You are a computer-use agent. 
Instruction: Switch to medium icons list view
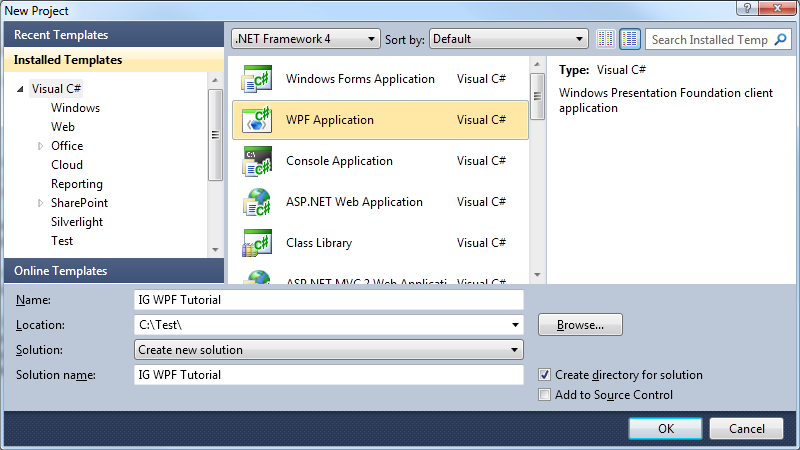click(x=630, y=39)
